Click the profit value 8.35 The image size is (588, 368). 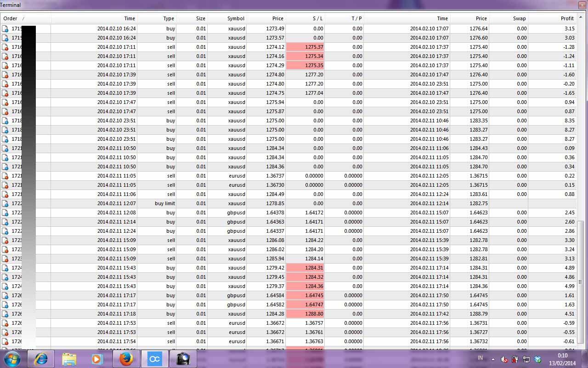click(569, 121)
